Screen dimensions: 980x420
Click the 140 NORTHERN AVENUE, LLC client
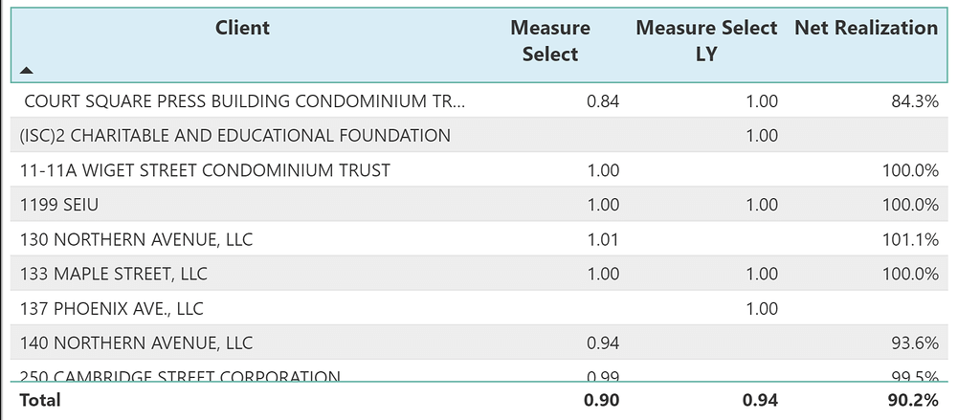click(x=136, y=343)
